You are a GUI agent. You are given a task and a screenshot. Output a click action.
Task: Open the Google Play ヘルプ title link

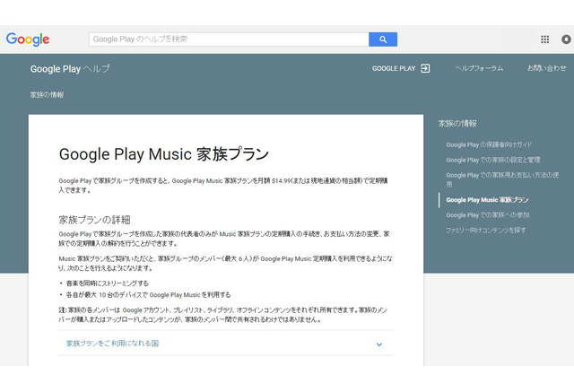pyautogui.click(x=70, y=69)
